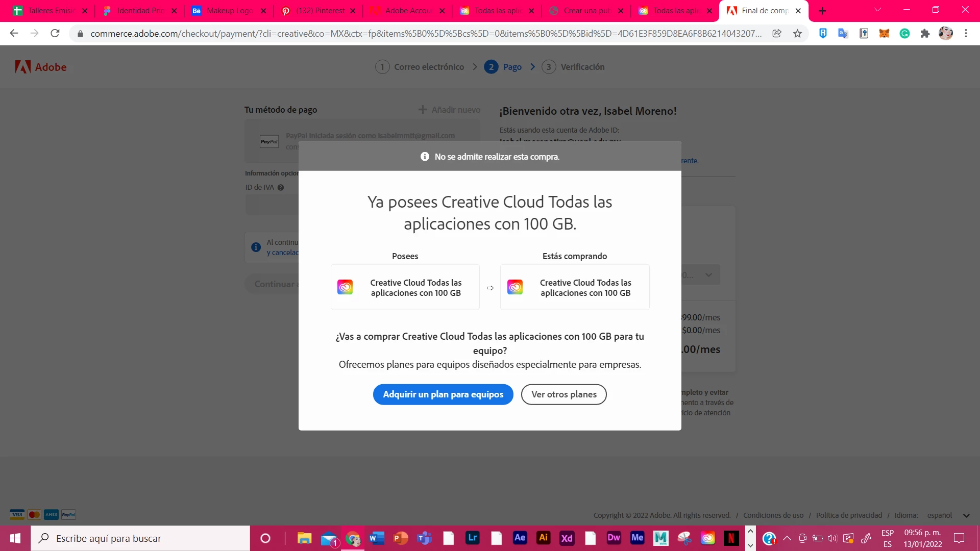Image resolution: width=980 pixels, height=551 pixels.
Task: Click the share page icon in address bar
Action: (777, 33)
